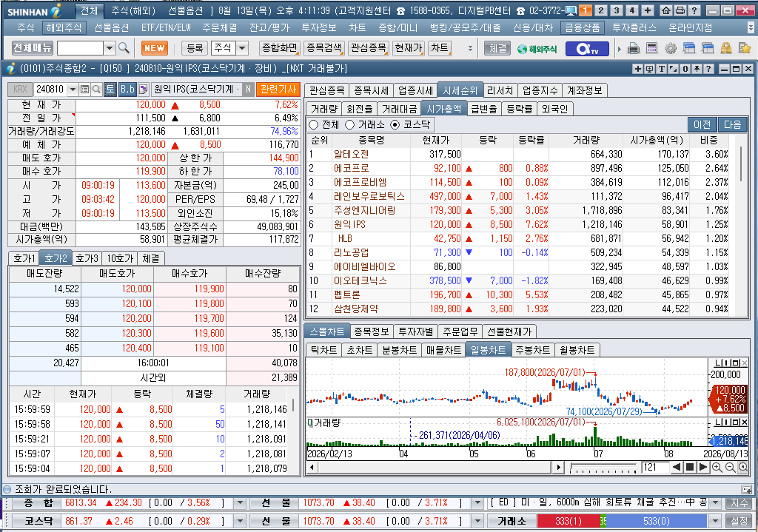The width and height of the screenshot is (758, 532).
Task: Expand stock code history dropdown
Action: point(73,89)
